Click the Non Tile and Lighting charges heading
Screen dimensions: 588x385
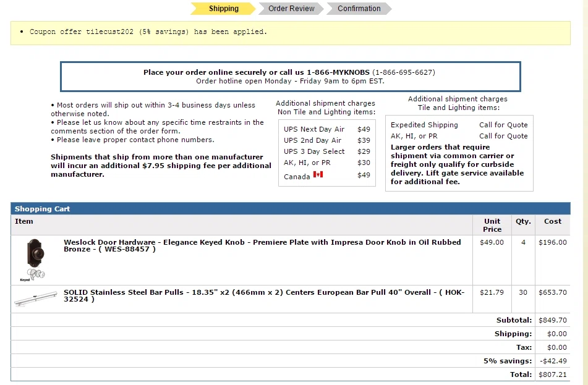pos(325,108)
